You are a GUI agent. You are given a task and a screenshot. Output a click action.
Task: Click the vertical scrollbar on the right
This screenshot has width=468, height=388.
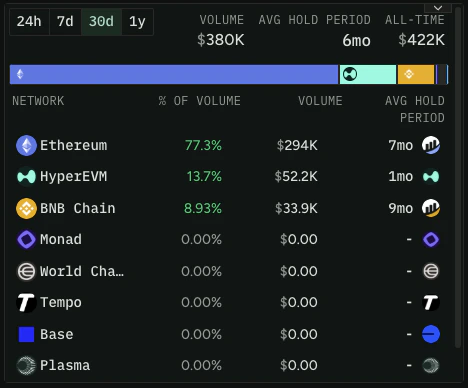click(458, 177)
